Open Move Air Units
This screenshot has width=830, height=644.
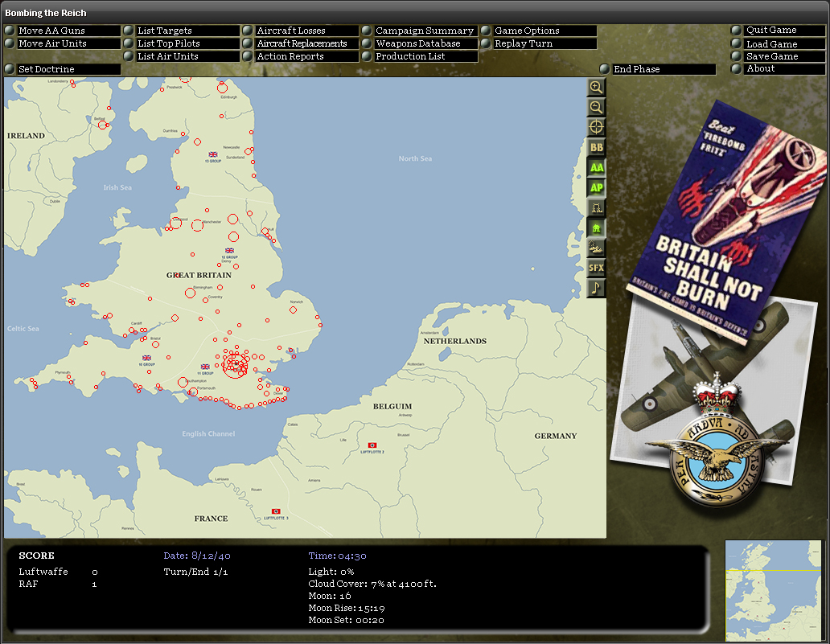[x=63, y=43]
